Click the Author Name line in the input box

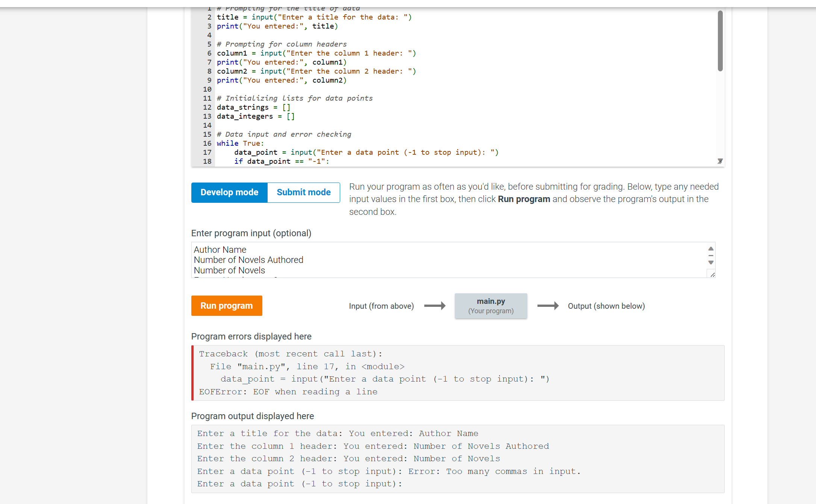(x=220, y=249)
